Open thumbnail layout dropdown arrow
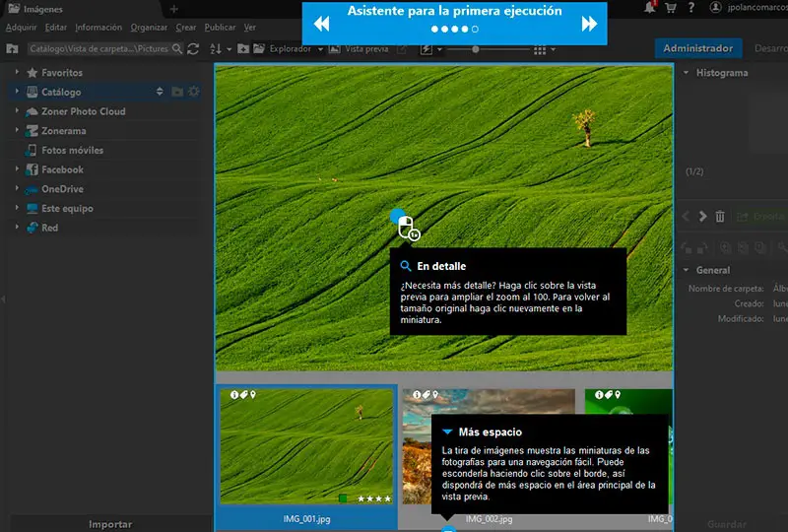Image resolution: width=788 pixels, height=532 pixels. [x=553, y=49]
